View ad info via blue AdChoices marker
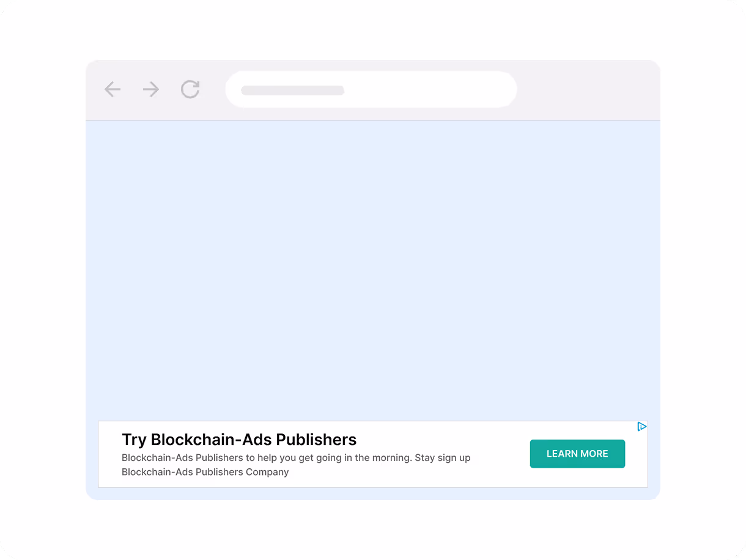Image resolution: width=746 pixels, height=560 pixels. [641, 426]
